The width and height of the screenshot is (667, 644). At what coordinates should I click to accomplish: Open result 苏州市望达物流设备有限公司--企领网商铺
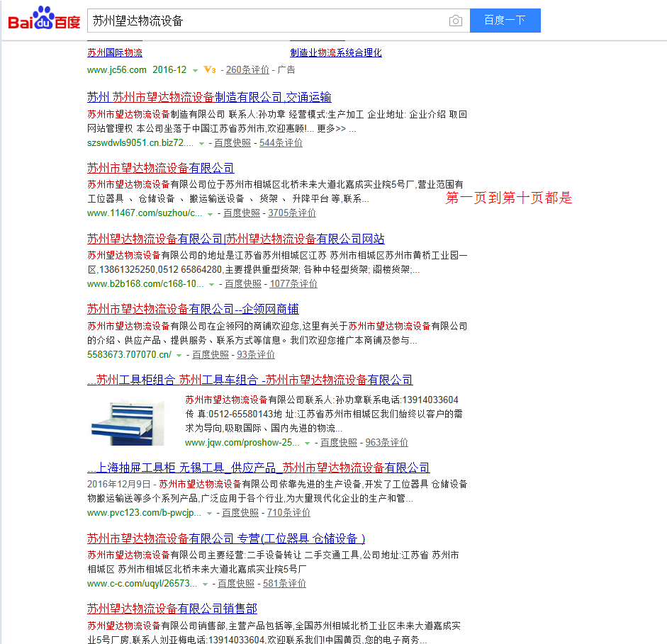tap(193, 309)
